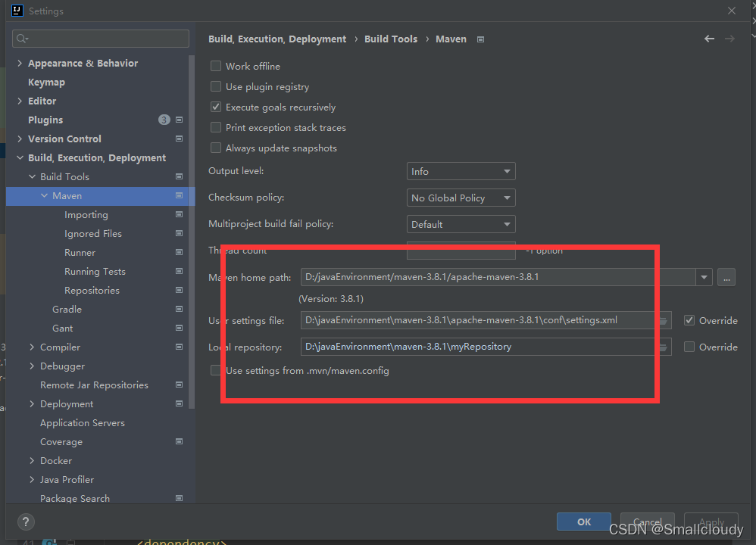Viewport: 756px width, 545px height.
Task: Expand the Java Profiler node
Action: point(32,479)
